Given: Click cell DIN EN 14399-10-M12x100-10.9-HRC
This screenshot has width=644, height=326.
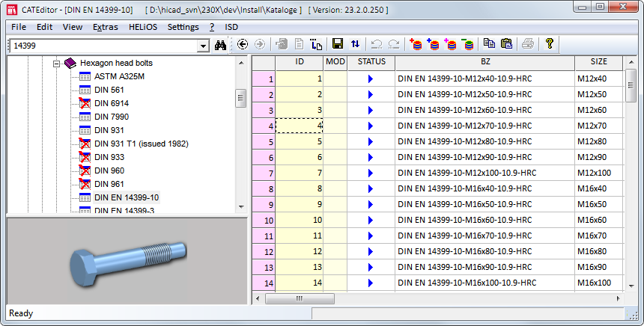Looking at the screenshot, I should point(485,173).
